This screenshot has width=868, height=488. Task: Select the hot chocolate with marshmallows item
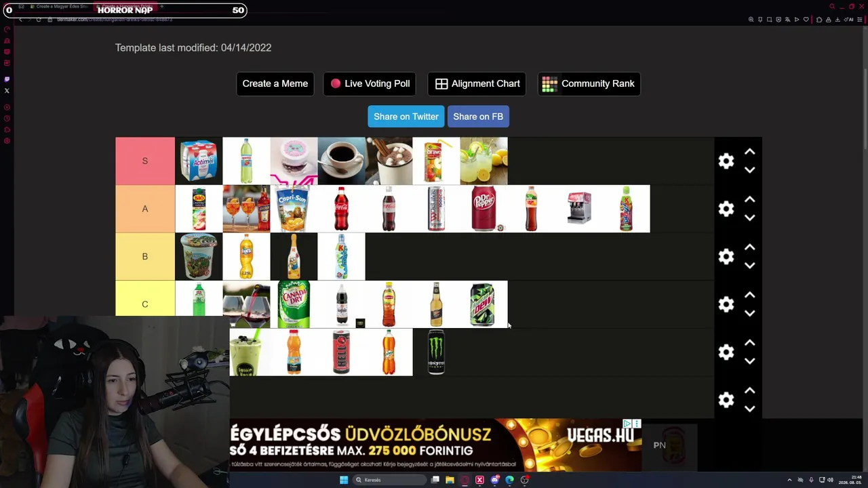coord(389,161)
